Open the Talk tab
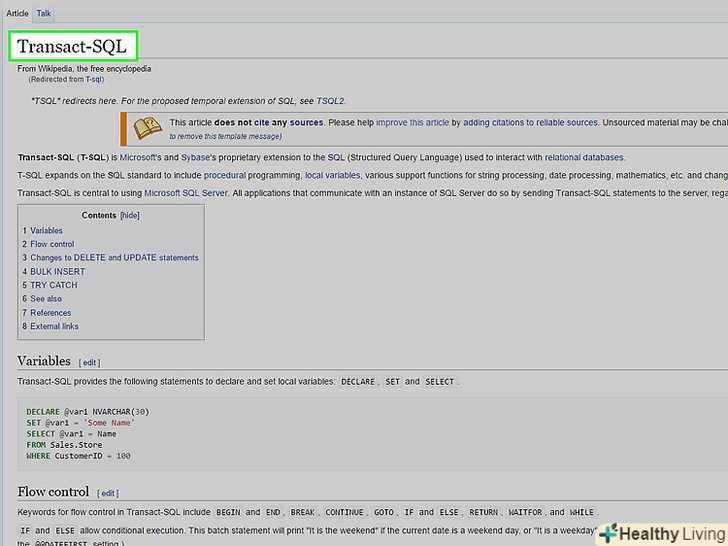Screen dimensions: 728x546 point(44,13)
